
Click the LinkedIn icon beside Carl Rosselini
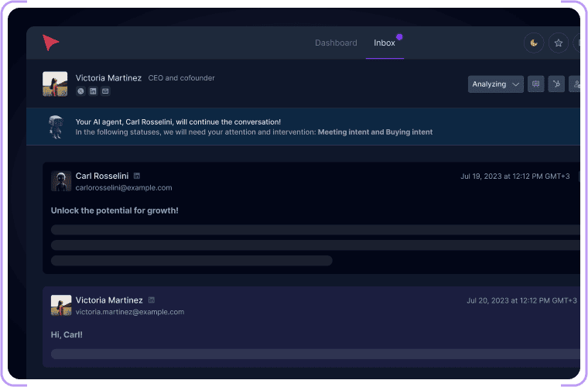click(137, 176)
